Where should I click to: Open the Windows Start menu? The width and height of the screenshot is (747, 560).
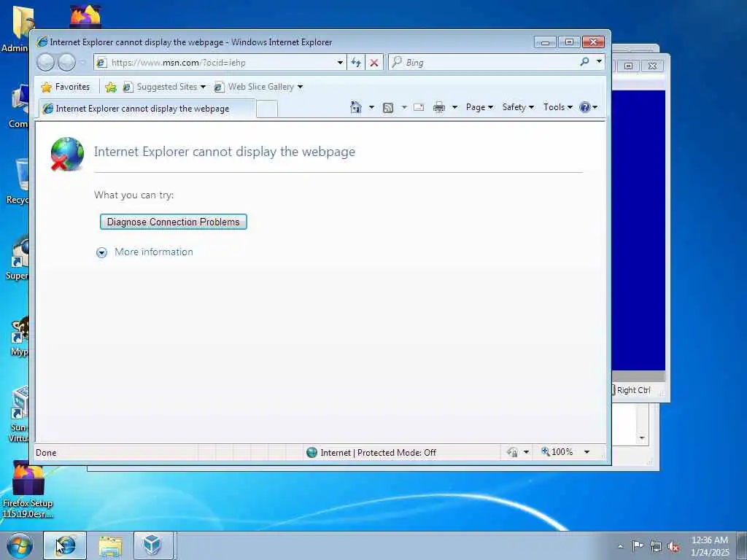[x=20, y=545]
